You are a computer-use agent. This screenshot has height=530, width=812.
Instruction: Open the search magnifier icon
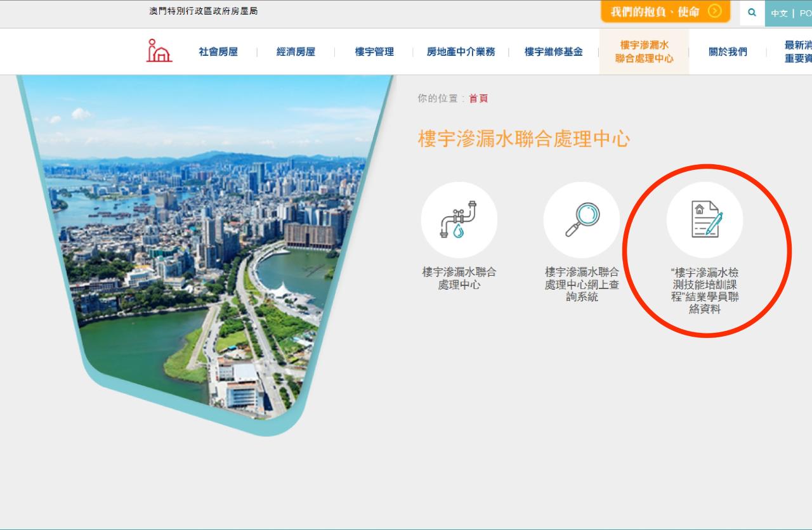(752, 13)
